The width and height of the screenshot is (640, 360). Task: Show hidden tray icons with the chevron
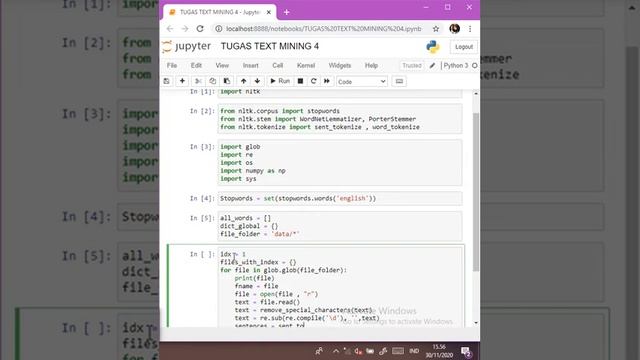coord(336,351)
